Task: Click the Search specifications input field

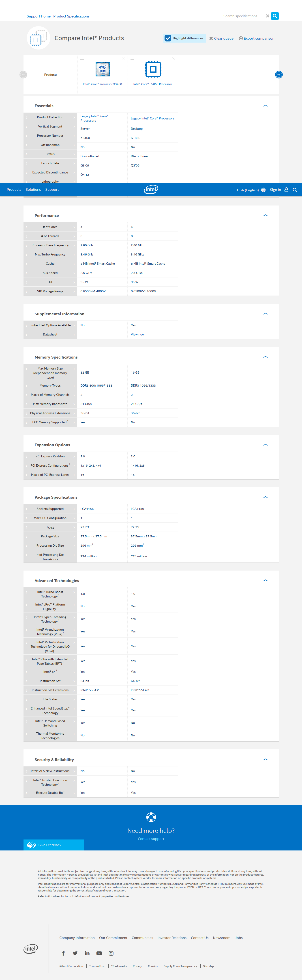Action: [x=243, y=16]
